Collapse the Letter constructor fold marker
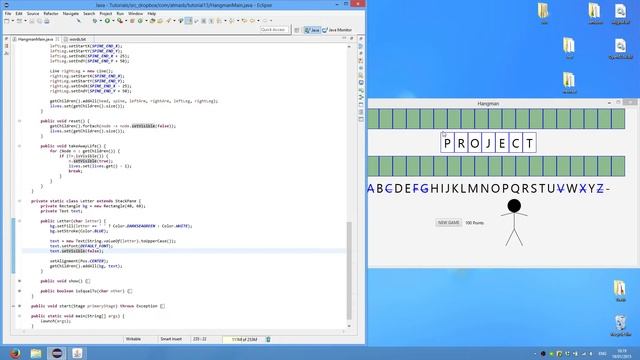 (19, 221)
